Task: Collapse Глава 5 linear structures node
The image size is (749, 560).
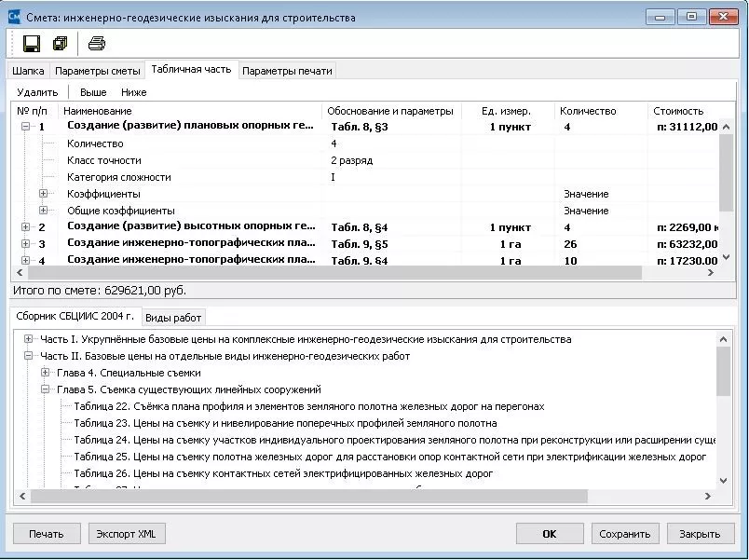Action: click(45, 389)
